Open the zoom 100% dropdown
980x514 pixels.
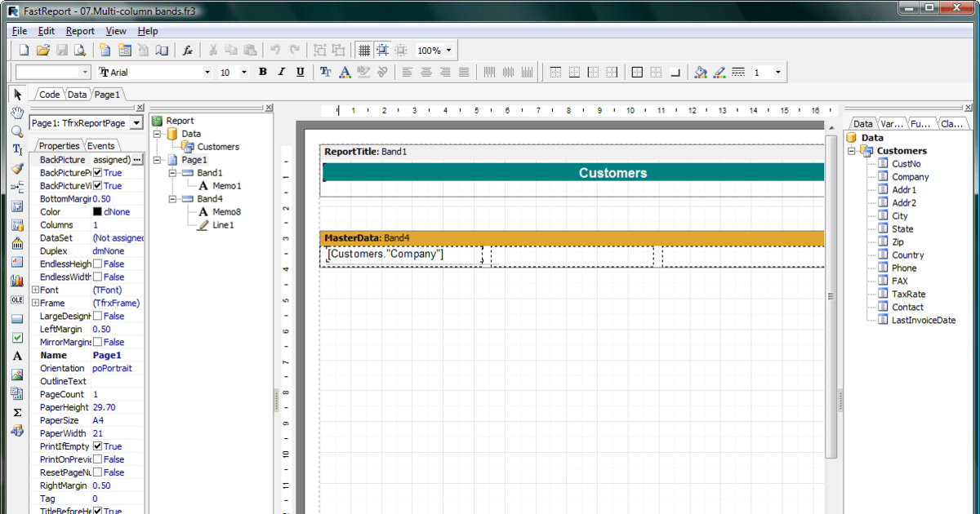tap(448, 51)
